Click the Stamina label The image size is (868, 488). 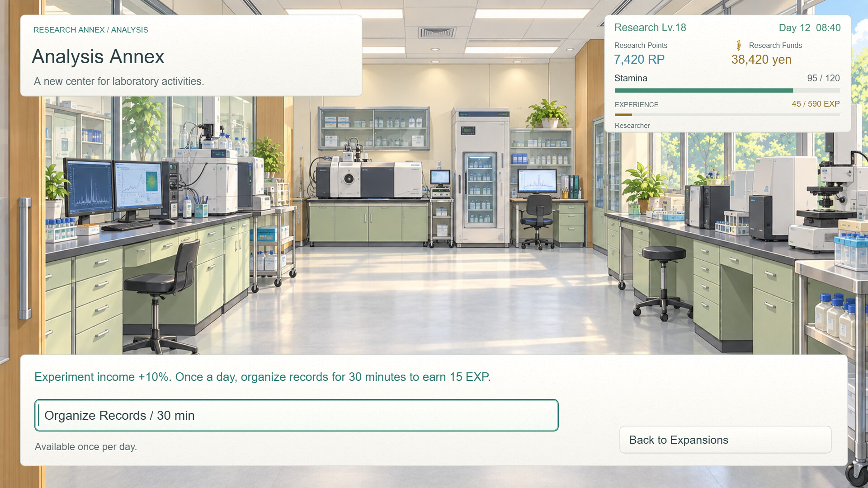click(631, 78)
